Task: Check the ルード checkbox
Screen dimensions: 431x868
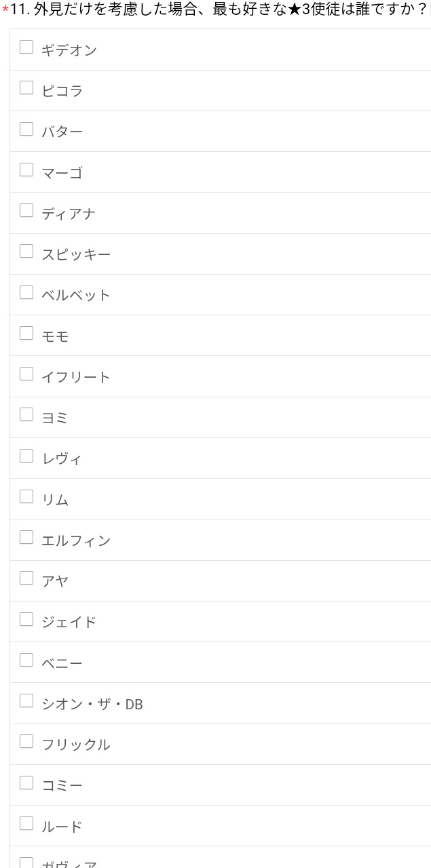Action: tap(26, 824)
